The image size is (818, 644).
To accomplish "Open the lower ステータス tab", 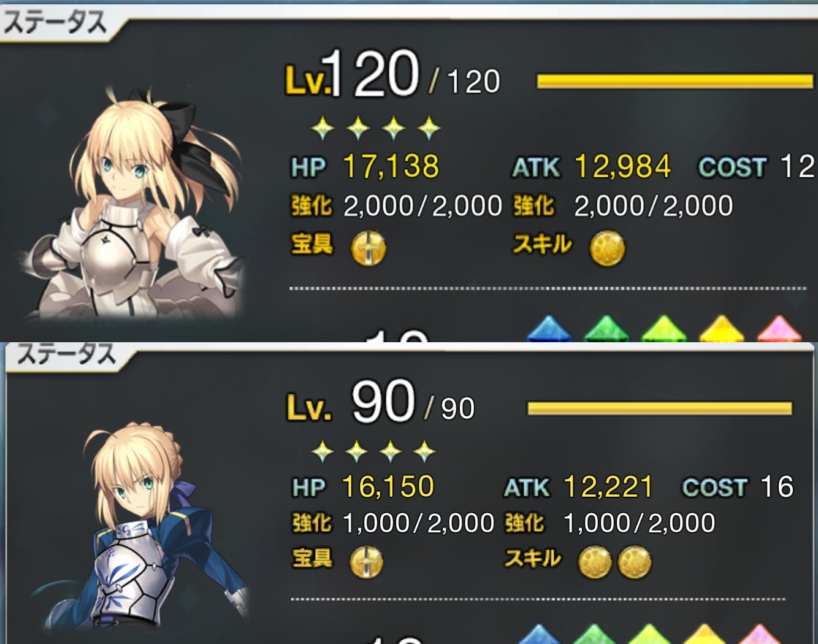I will [66, 356].
